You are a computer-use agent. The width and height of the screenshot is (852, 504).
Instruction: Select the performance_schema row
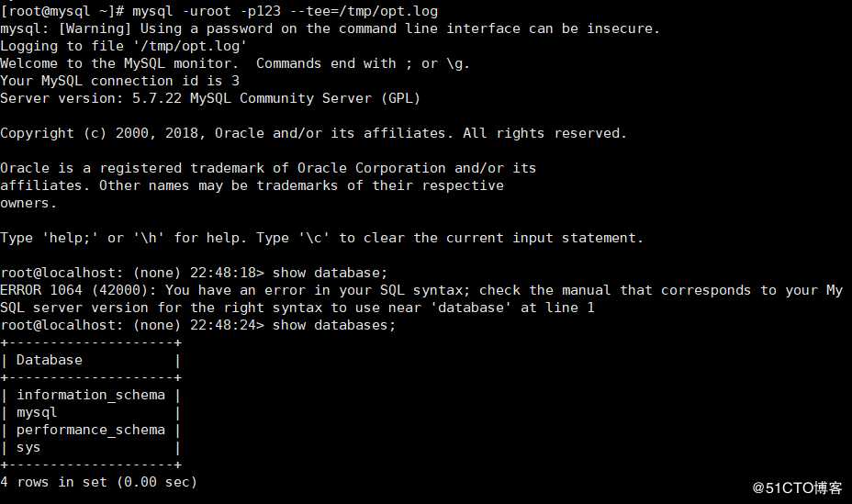pos(91,430)
